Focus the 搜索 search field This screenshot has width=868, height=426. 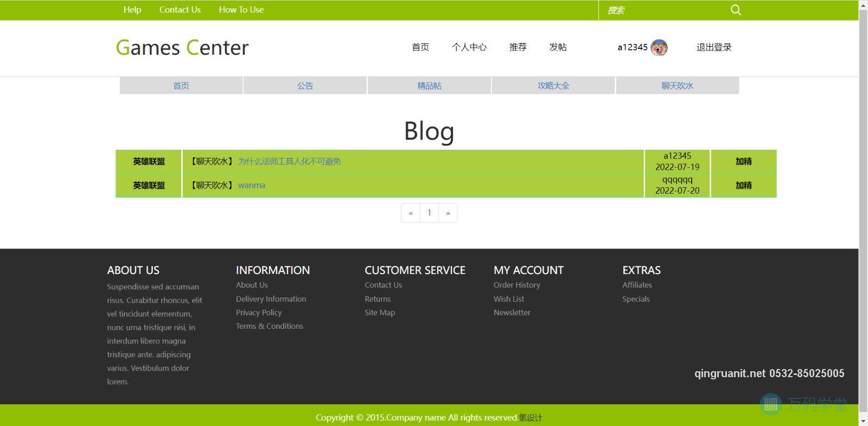coord(665,10)
